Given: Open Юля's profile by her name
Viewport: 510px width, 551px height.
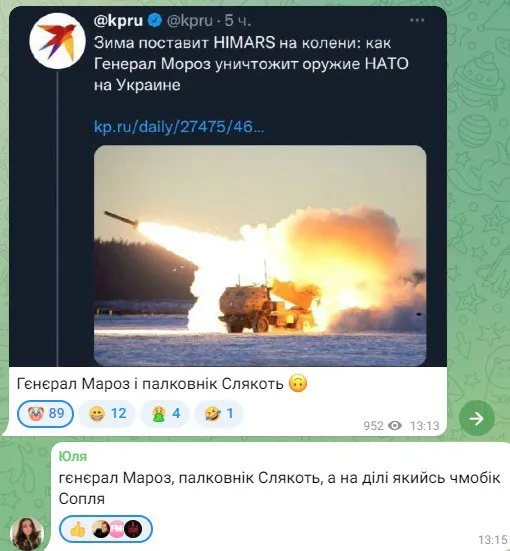Looking at the screenshot, I should coord(73,456).
